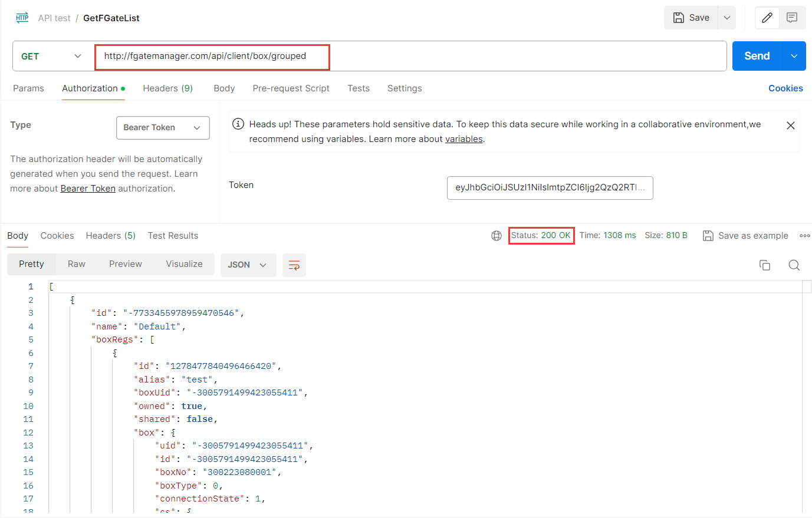Open the Bearer Token documentation link
The width and height of the screenshot is (812, 518).
coord(88,189)
